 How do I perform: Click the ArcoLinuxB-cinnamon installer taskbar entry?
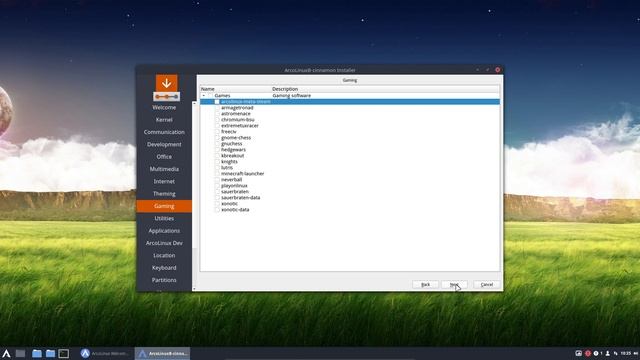(162, 353)
